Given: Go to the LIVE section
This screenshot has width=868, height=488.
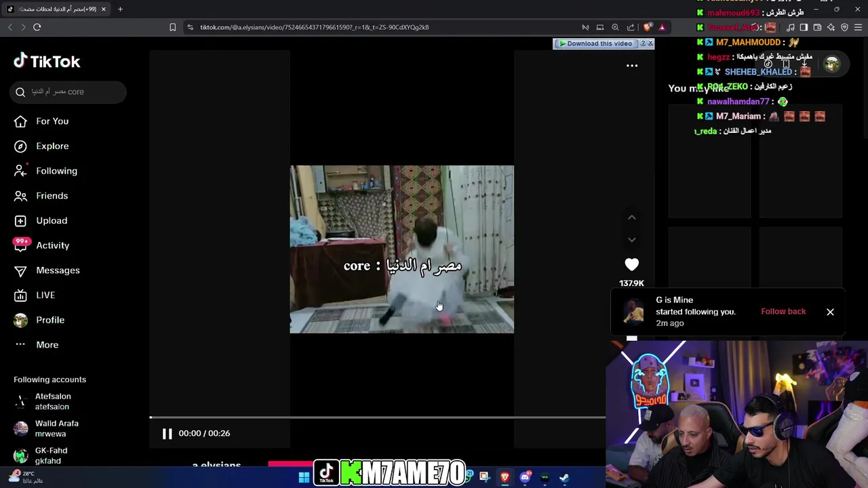Looking at the screenshot, I should [35, 295].
